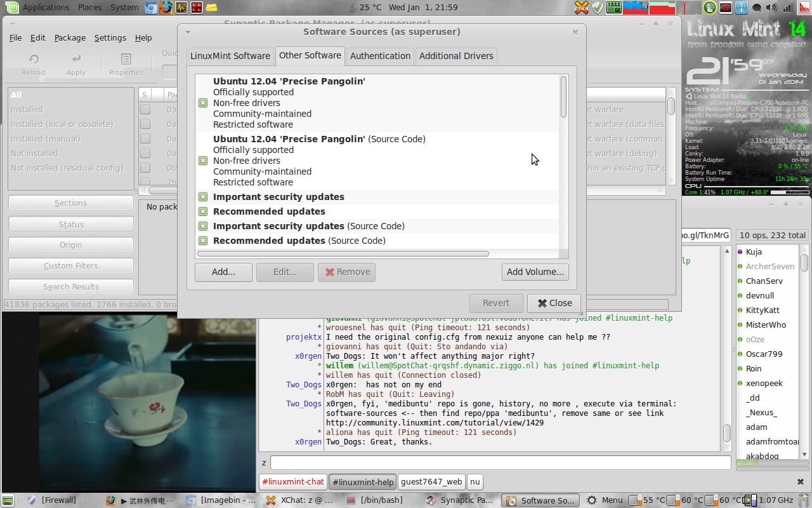Click the green round bottle tray icon

710,8
